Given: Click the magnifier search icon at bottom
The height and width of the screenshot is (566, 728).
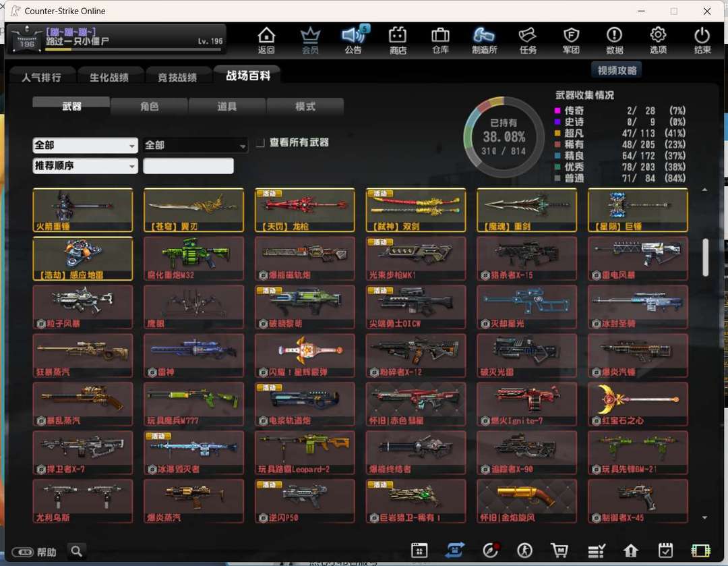Looking at the screenshot, I should tap(77, 552).
